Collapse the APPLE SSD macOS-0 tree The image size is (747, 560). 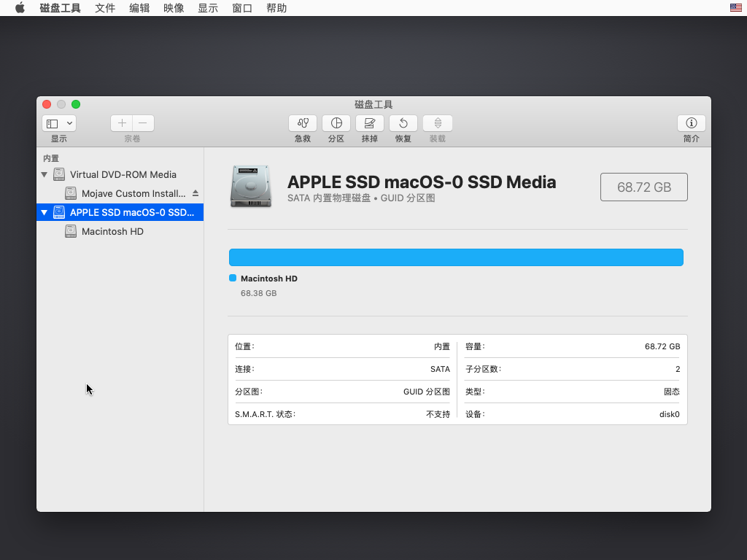coord(44,213)
